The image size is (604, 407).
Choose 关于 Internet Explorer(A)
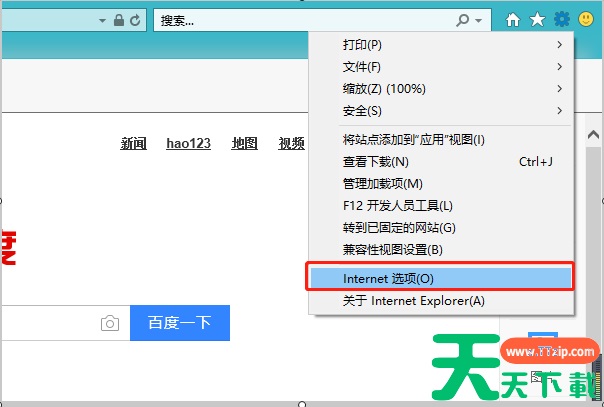coord(441,301)
